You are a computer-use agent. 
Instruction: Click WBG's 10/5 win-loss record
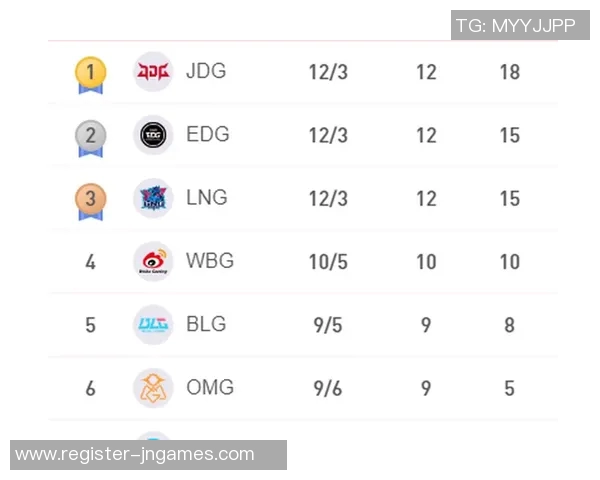tap(328, 262)
